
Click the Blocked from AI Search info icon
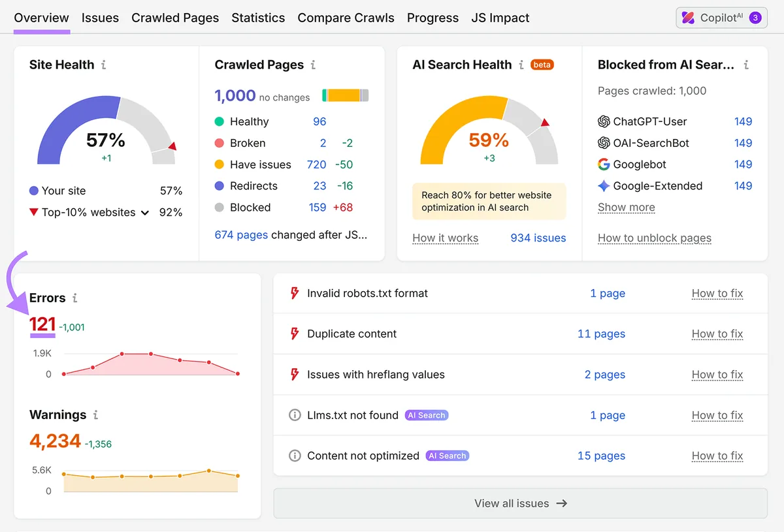coord(746,65)
